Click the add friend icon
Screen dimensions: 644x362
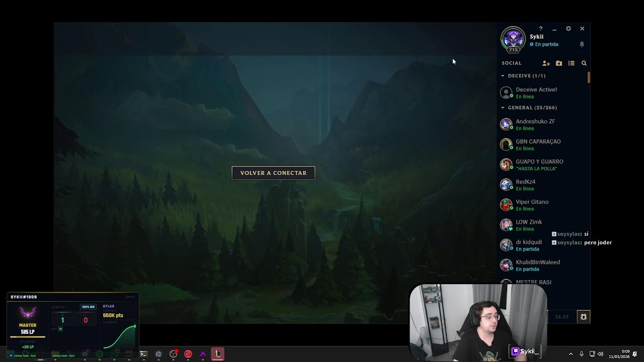546,63
